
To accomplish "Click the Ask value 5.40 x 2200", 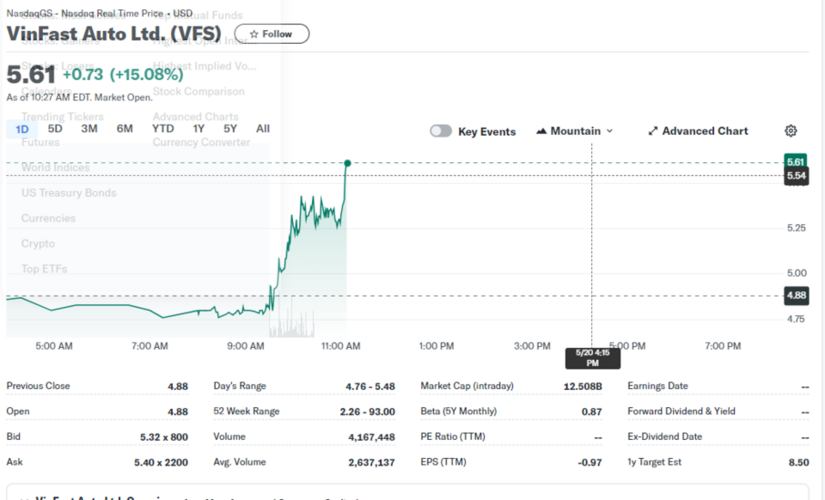I will [160, 462].
